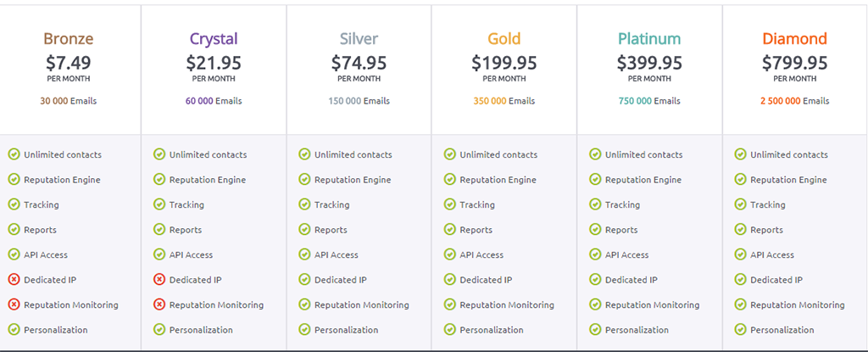Image resolution: width=868 pixels, height=352 pixels.
Task: Choose the Silver plan title
Action: [x=359, y=39]
